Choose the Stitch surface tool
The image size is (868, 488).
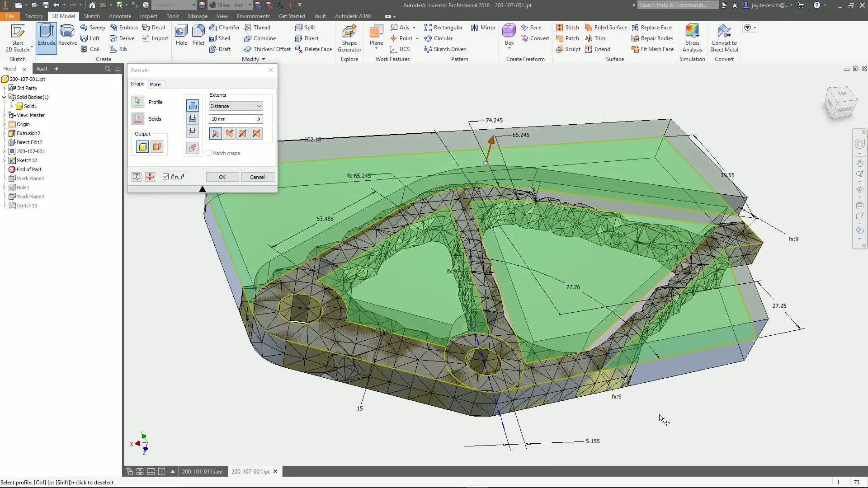click(x=568, y=28)
